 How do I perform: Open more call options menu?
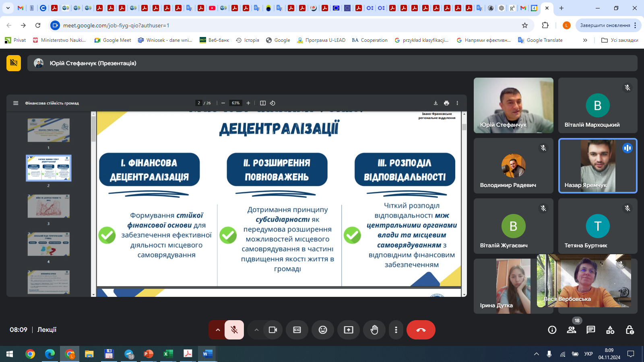coord(396,330)
